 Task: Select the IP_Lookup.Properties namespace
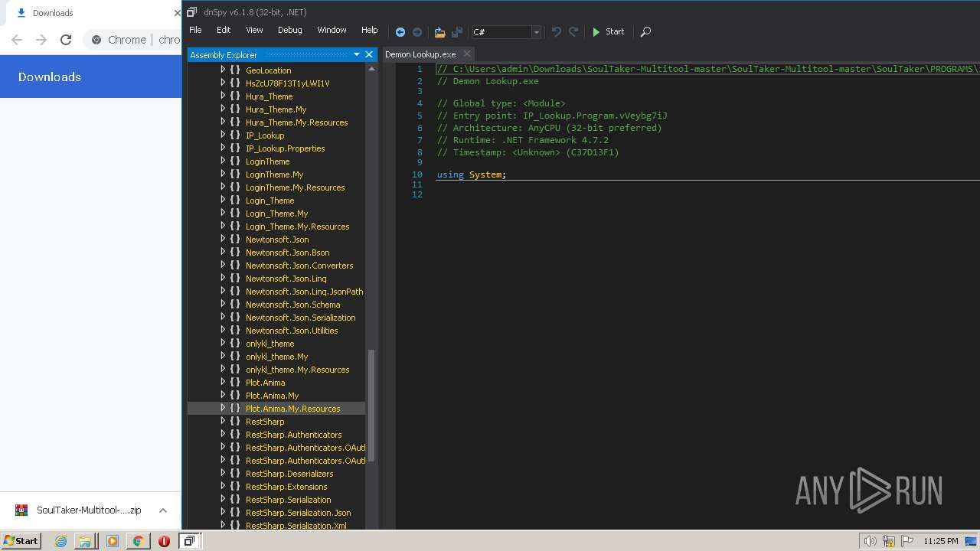285,148
